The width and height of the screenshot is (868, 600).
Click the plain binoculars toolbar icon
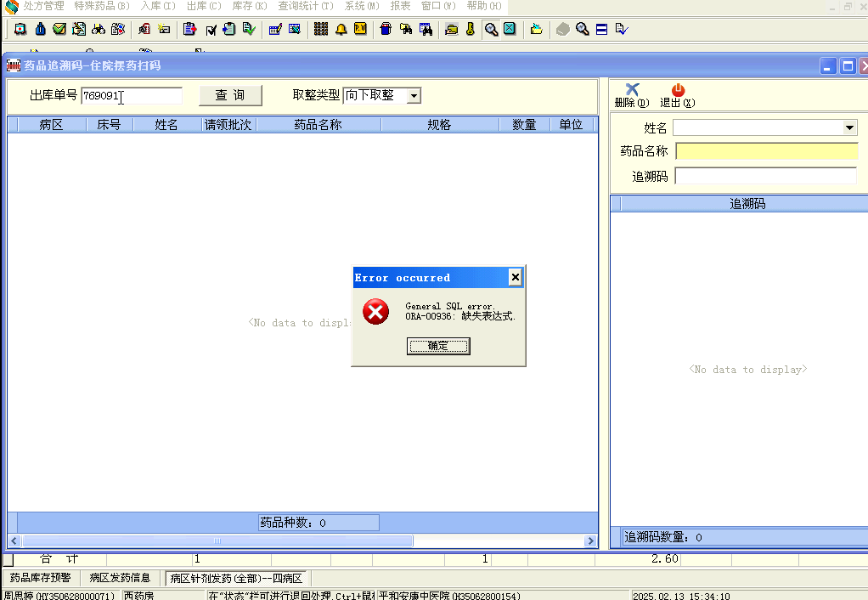click(99, 29)
